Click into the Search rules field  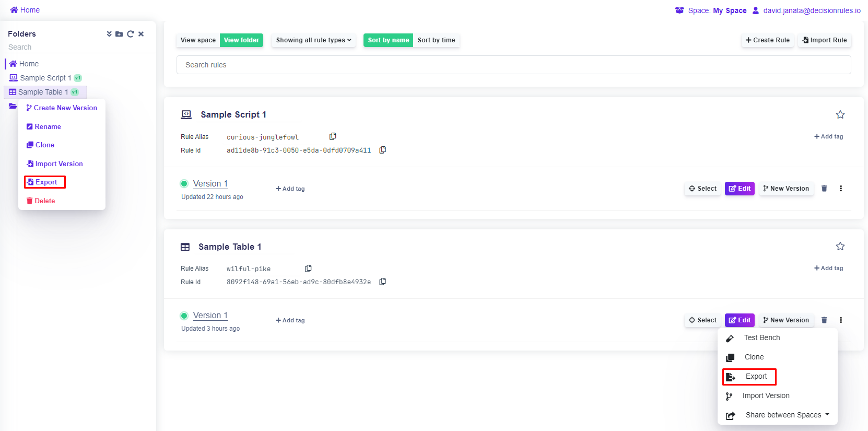(513, 65)
